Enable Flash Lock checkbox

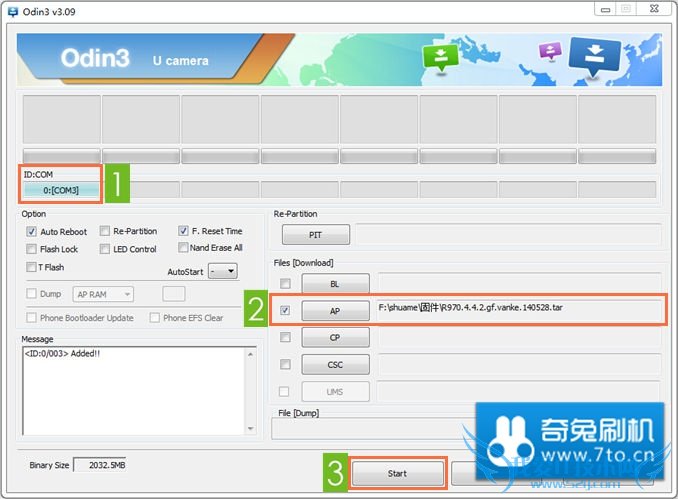click(31, 249)
